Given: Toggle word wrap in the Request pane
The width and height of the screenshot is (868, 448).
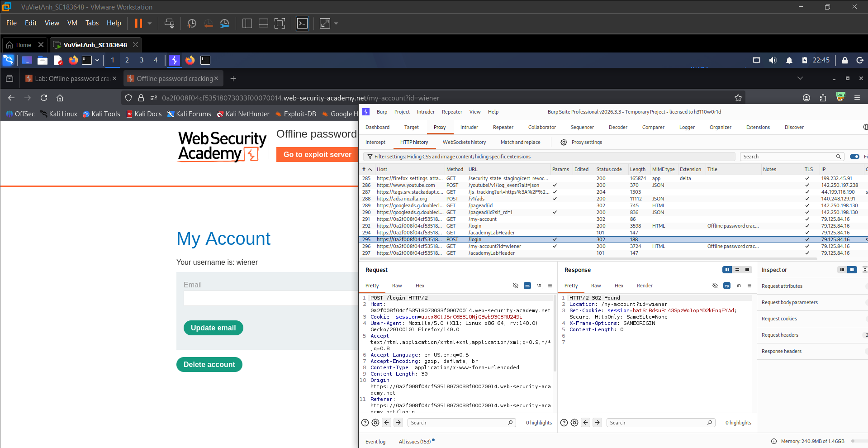Looking at the screenshot, I should tap(527, 286).
